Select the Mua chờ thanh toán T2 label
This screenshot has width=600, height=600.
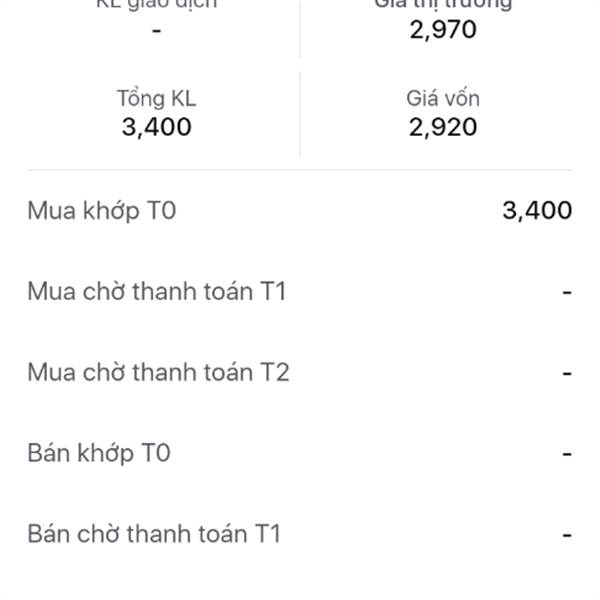[x=158, y=372]
